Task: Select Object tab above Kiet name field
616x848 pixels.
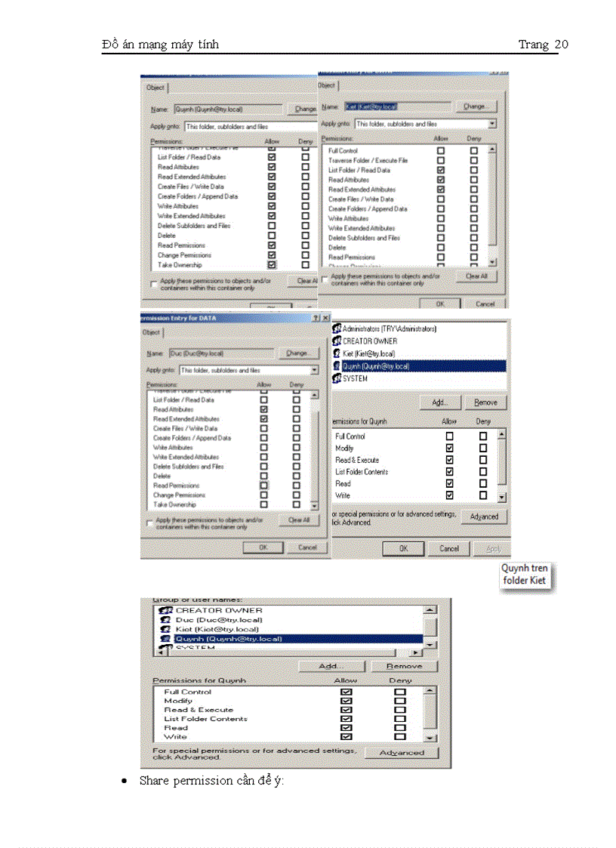Action: pyautogui.click(x=327, y=85)
